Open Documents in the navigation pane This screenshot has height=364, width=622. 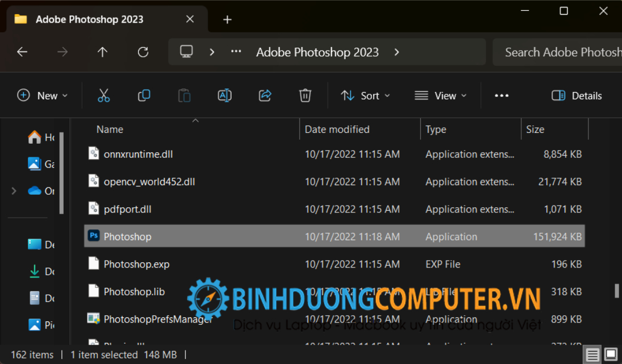coord(42,298)
